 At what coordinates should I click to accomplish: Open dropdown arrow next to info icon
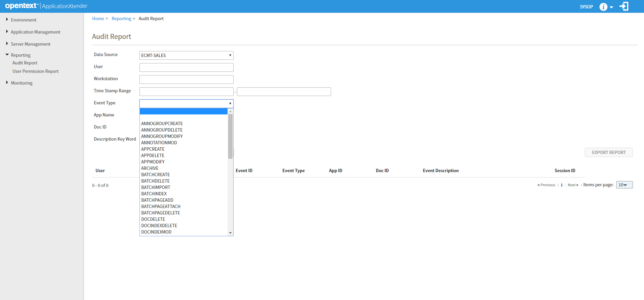pyautogui.click(x=611, y=7)
